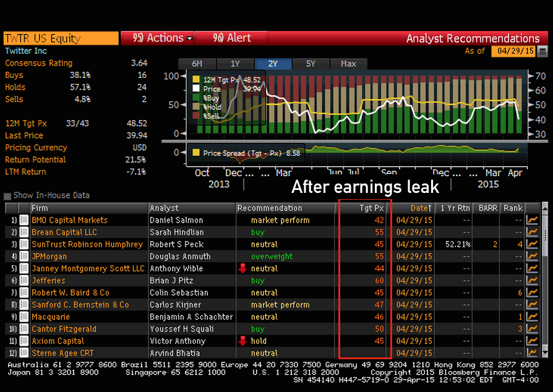This screenshot has width=553, height=392.
Task: Open the Cantor Fitzgerald firm link
Action: 64,329
